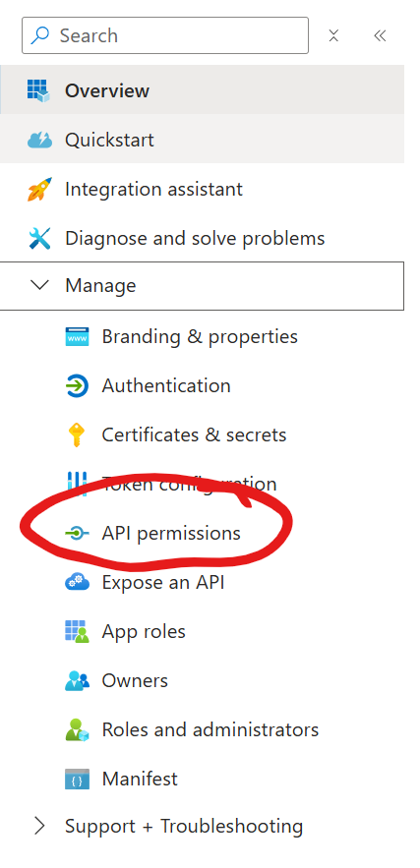Click the Branding & properties www icon
This screenshot has height=868, width=420.
coord(77,336)
